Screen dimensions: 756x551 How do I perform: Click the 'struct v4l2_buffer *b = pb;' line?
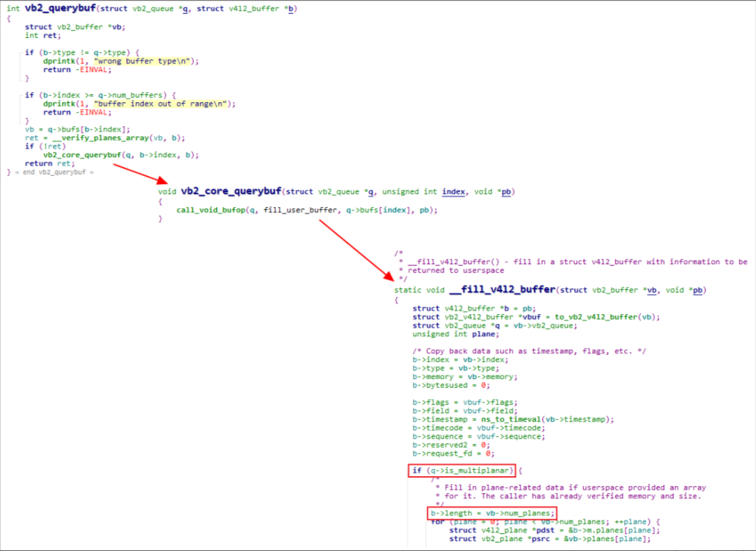(474, 309)
